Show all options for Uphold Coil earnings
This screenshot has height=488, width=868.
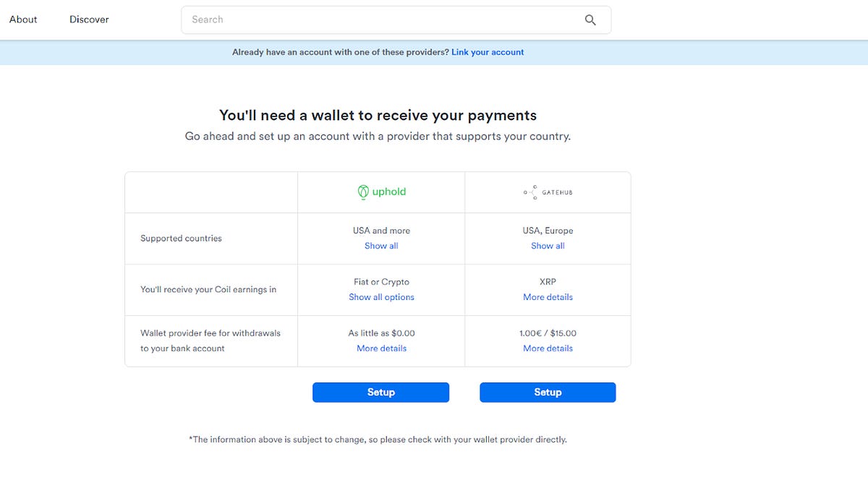pyautogui.click(x=381, y=297)
